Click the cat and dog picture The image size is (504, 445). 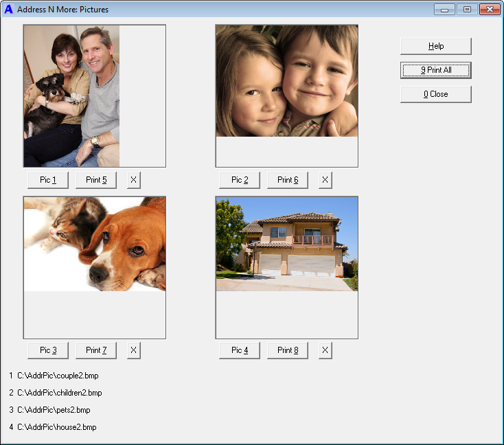[95, 244]
